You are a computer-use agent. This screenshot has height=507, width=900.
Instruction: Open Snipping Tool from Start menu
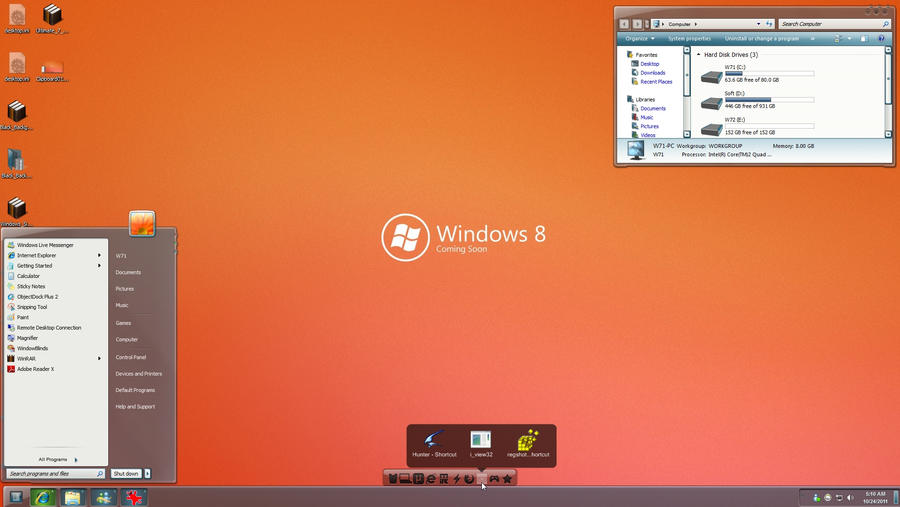tap(56, 307)
